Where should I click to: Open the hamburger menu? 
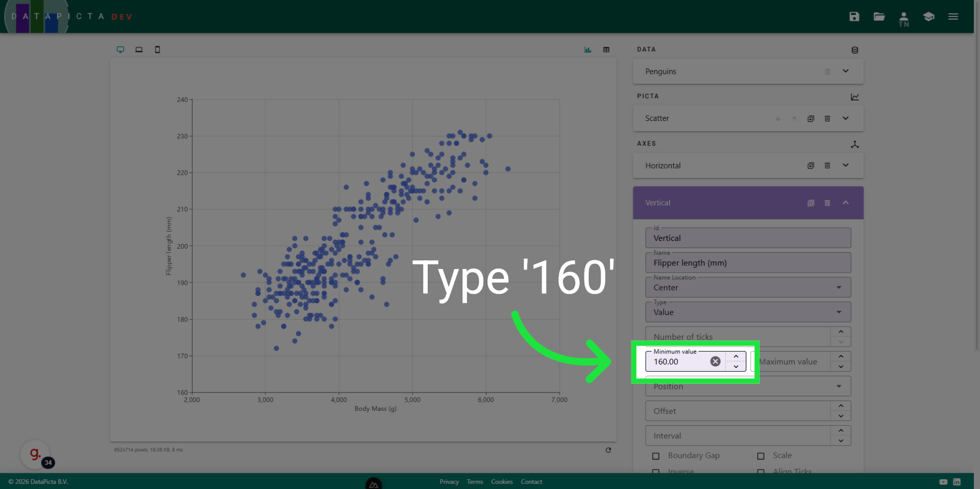953,16
